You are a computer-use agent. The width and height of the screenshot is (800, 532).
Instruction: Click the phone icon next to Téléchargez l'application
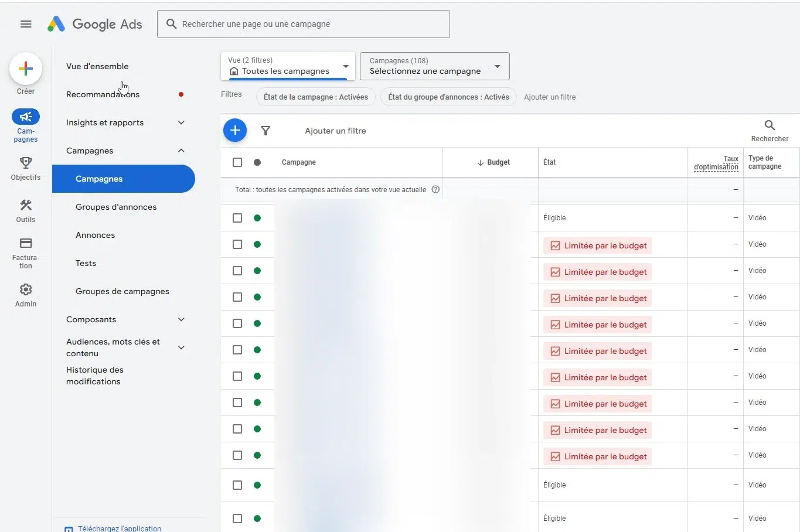pos(69,529)
